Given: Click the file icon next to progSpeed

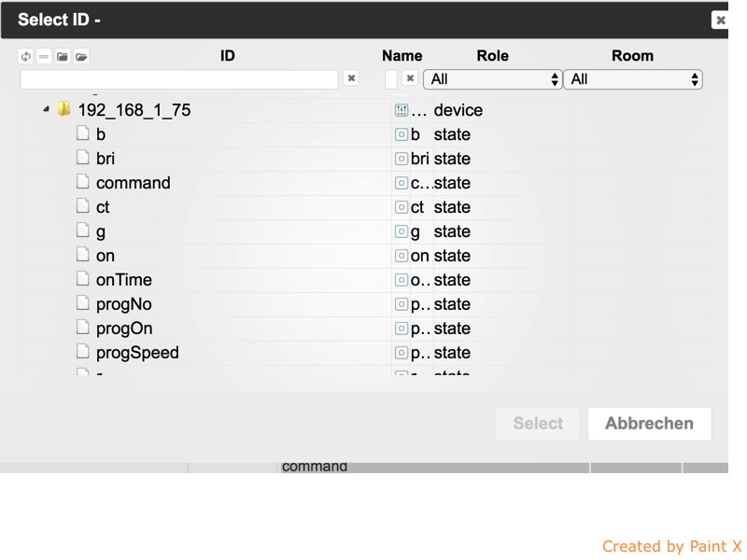Looking at the screenshot, I should (x=83, y=352).
